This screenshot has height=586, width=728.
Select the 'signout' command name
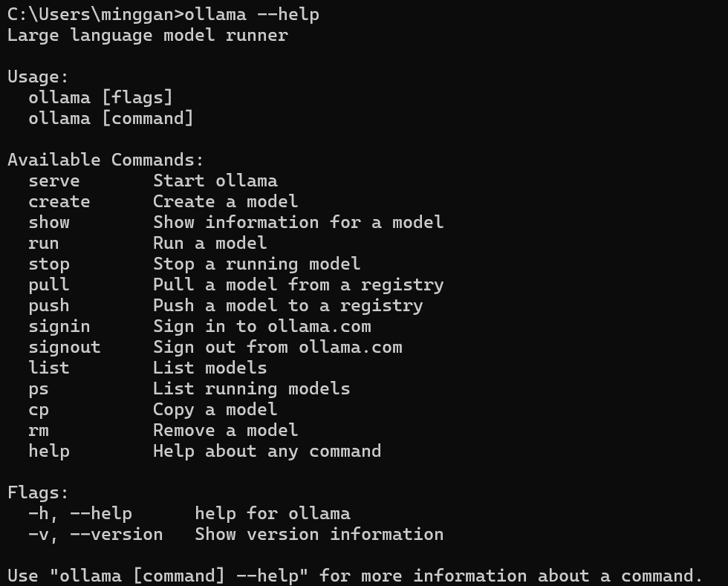65,348
